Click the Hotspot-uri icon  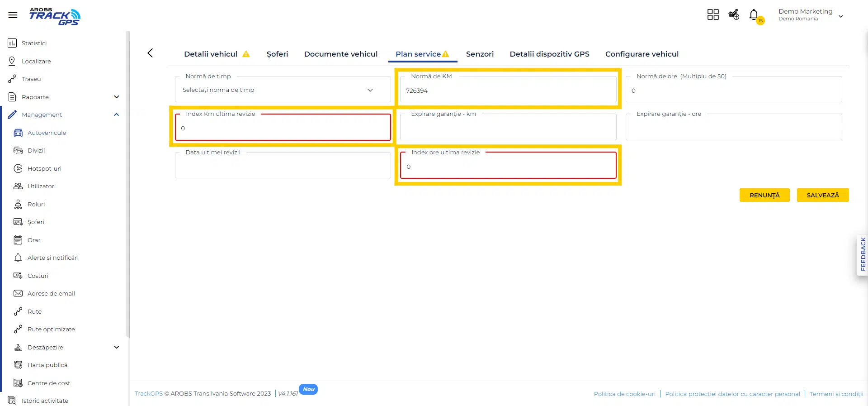18,168
